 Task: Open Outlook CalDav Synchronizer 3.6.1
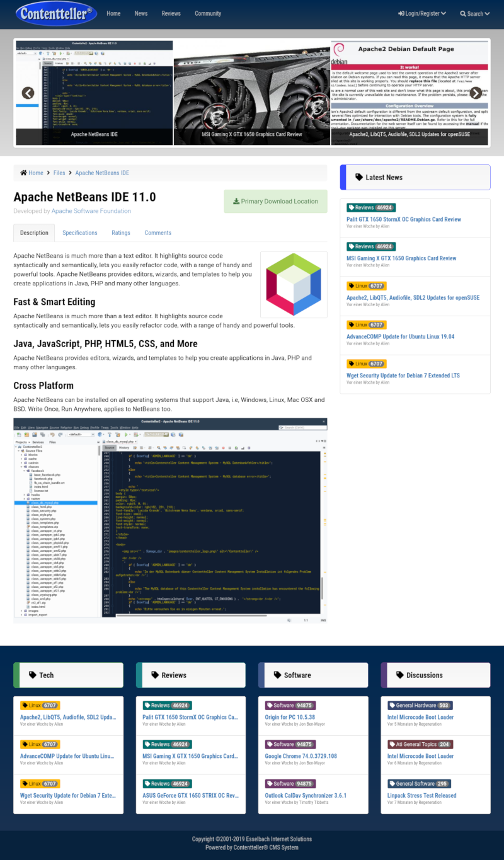[306, 795]
